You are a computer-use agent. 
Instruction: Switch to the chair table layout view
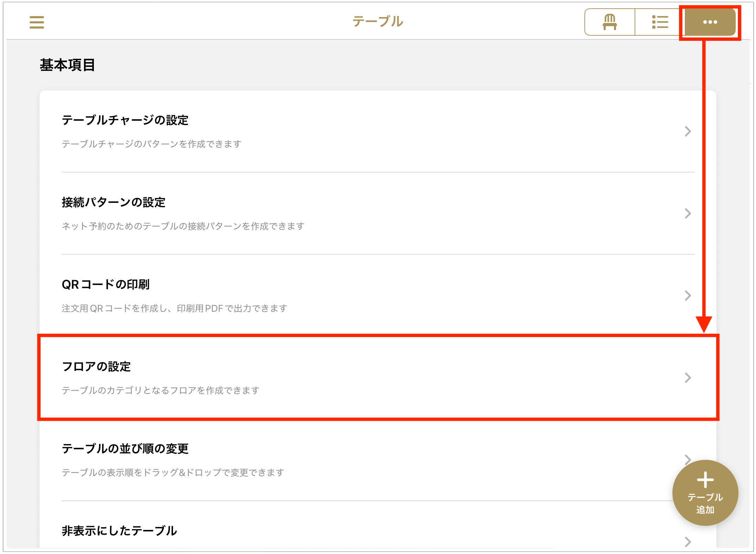[x=609, y=22]
